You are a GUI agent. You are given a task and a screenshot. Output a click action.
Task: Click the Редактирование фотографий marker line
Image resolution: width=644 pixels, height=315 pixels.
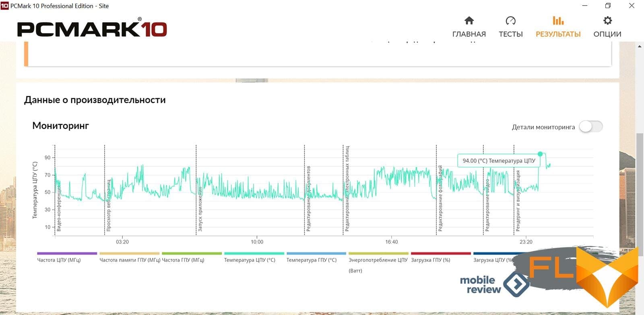(436, 190)
